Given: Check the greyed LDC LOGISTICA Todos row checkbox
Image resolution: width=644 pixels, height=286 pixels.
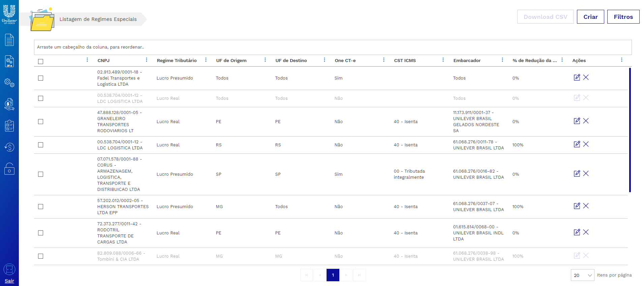Looking at the screenshot, I should click(41, 98).
